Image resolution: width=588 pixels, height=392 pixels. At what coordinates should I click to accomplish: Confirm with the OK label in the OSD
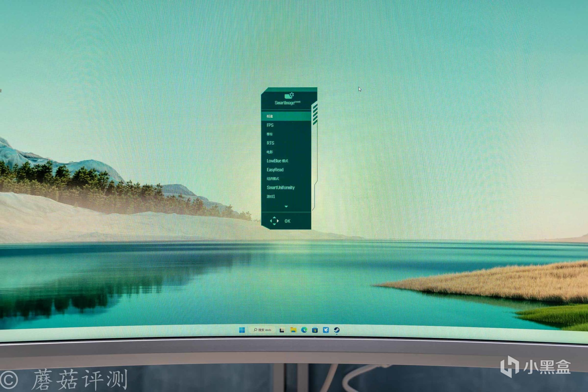287,221
